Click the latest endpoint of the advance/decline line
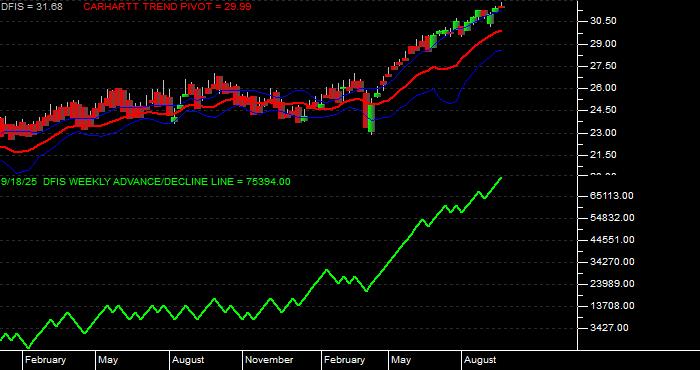 501,178
